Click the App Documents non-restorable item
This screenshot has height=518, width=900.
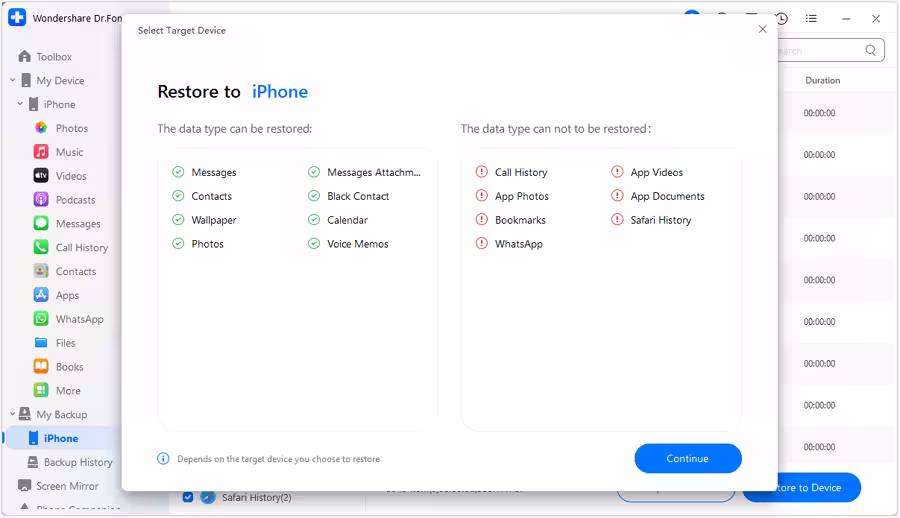658,196
